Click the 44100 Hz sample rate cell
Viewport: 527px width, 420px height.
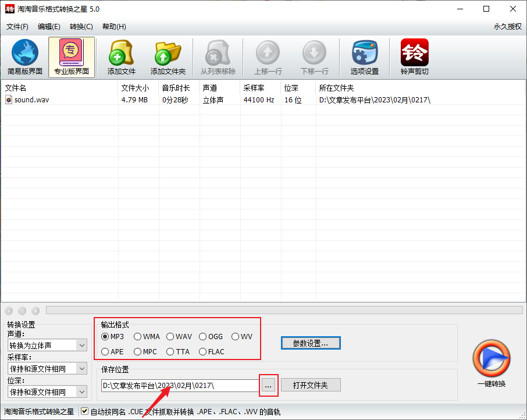(259, 100)
